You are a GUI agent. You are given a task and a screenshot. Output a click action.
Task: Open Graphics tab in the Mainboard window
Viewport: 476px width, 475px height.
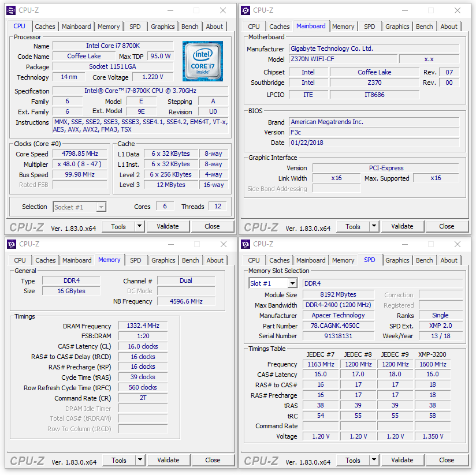coord(397,27)
